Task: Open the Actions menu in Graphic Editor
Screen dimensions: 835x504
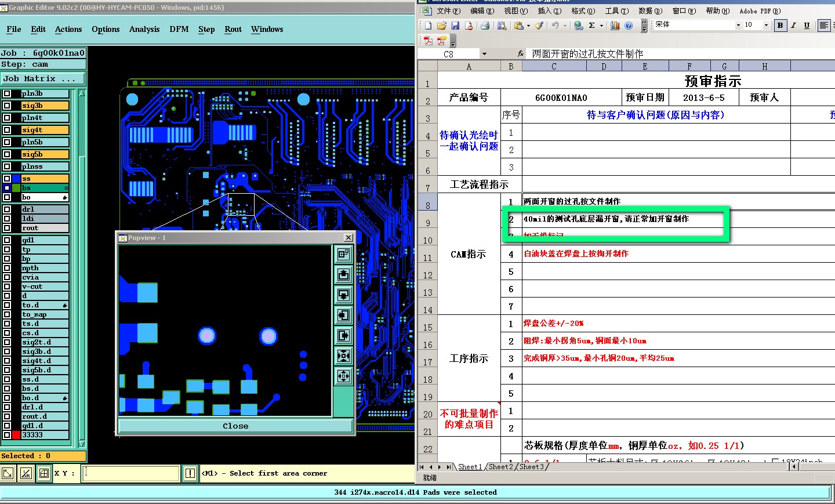Action: (68, 29)
